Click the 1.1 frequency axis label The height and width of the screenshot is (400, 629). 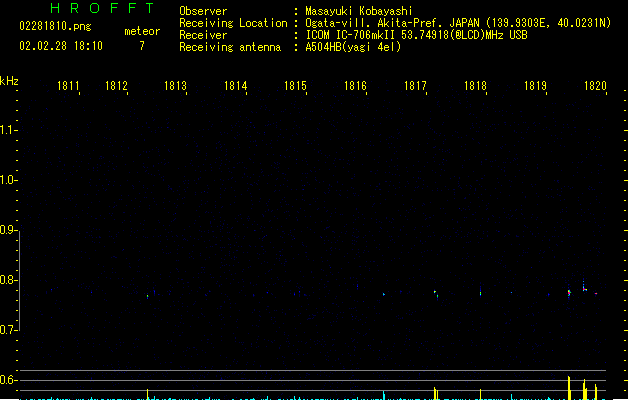point(8,130)
